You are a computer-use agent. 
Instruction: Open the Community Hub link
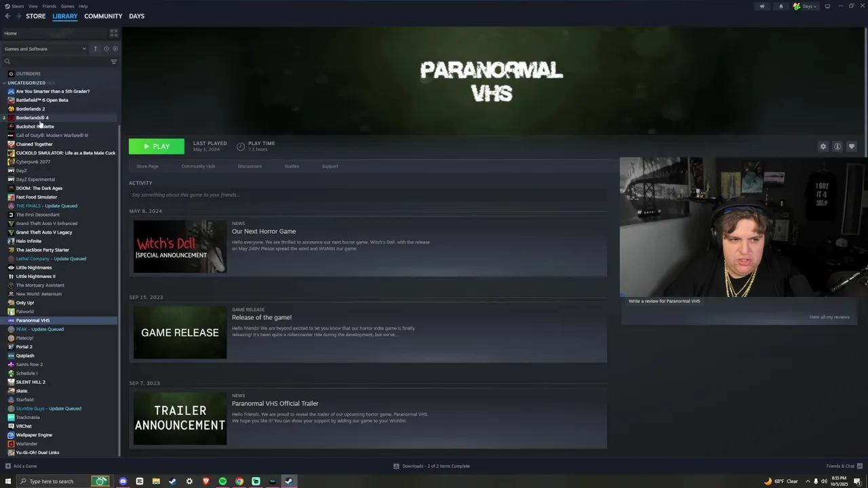click(x=198, y=166)
